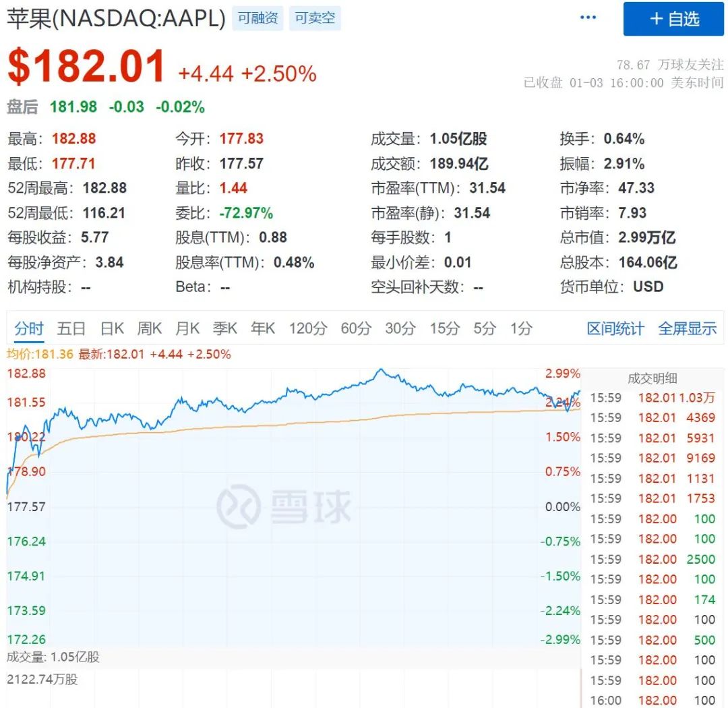Click the 股息率(TTM) value 0.48%

click(x=294, y=262)
